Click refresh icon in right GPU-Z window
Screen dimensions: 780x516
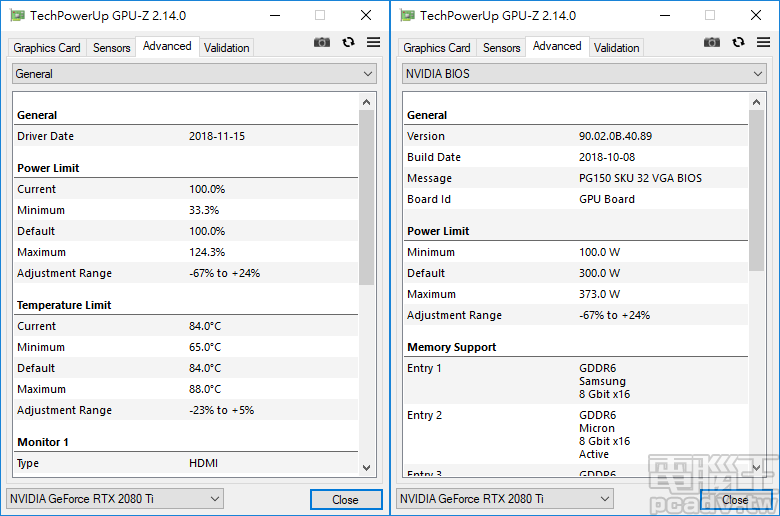(738, 42)
